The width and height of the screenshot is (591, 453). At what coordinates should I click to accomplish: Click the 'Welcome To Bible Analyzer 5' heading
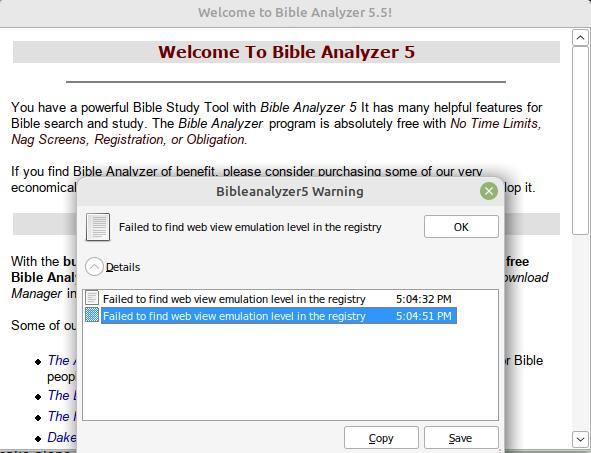[x=286, y=52]
